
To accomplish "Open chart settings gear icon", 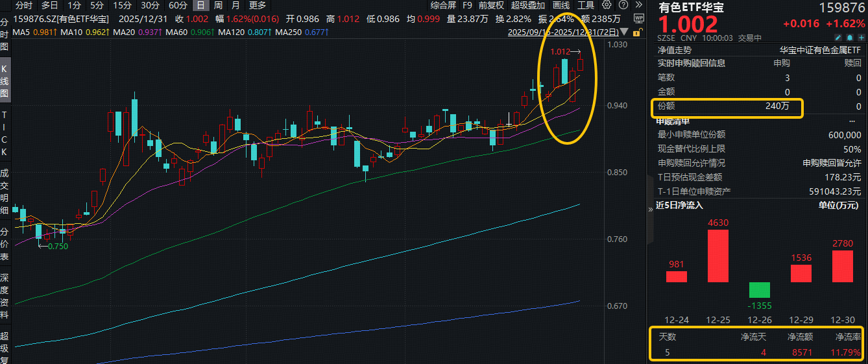I will coord(607,5).
